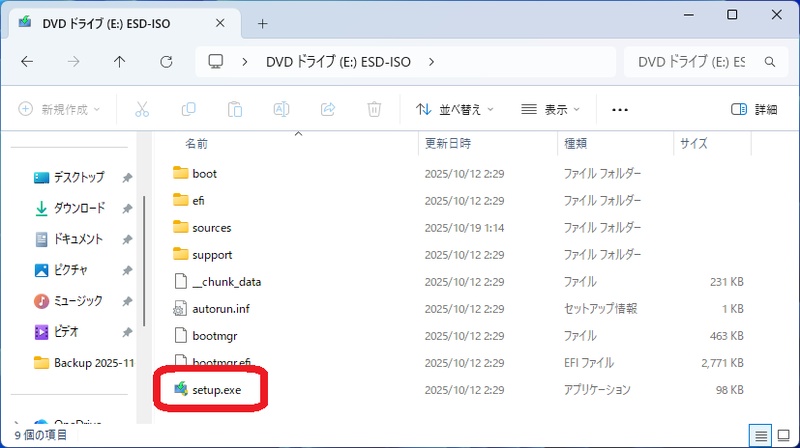Screen dimensions: 800x448
Task: Open ビデオ in the sidebar
Action: point(56,332)
